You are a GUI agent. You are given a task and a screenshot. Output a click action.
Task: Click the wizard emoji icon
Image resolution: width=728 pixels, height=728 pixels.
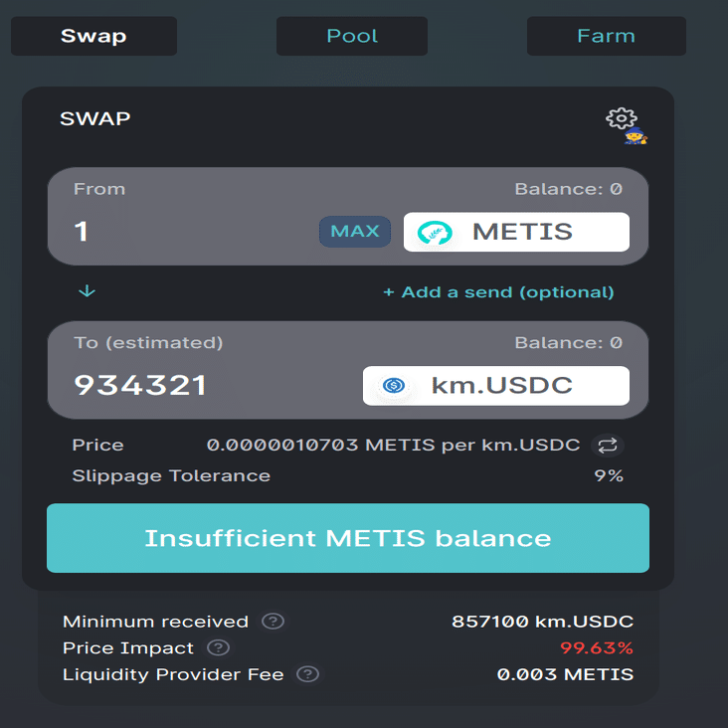point(635,136)
